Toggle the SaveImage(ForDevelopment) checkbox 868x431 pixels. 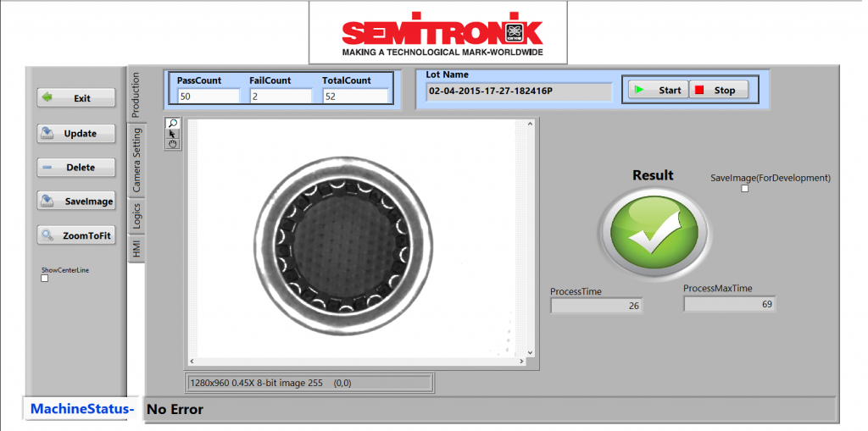[x=745, y=189]
